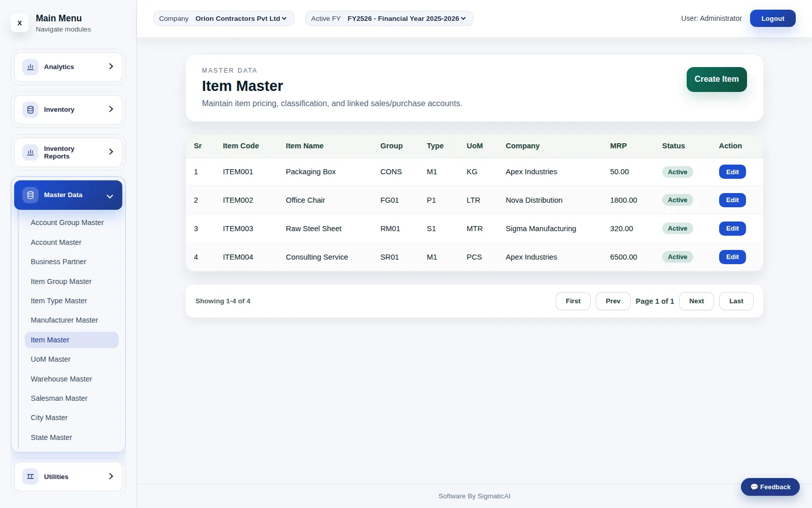
Task: Close the main menu with X button
Action: point(19,23)
